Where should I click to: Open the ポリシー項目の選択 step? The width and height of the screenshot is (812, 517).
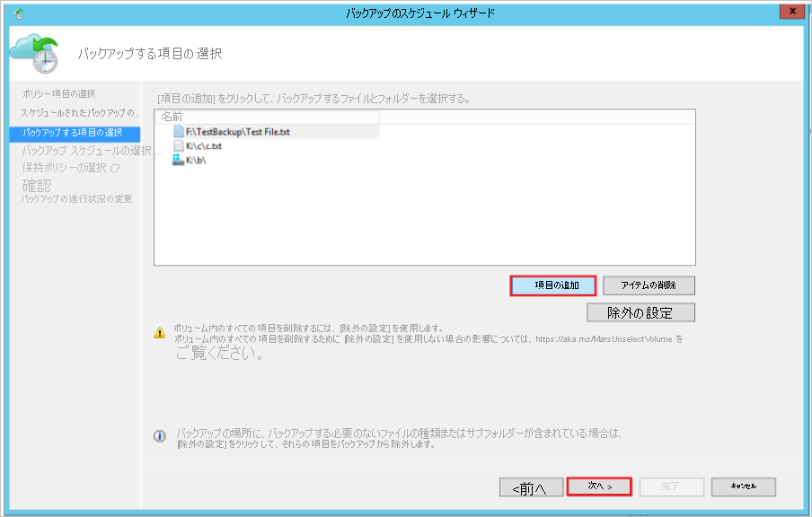[x=58, y=93]
